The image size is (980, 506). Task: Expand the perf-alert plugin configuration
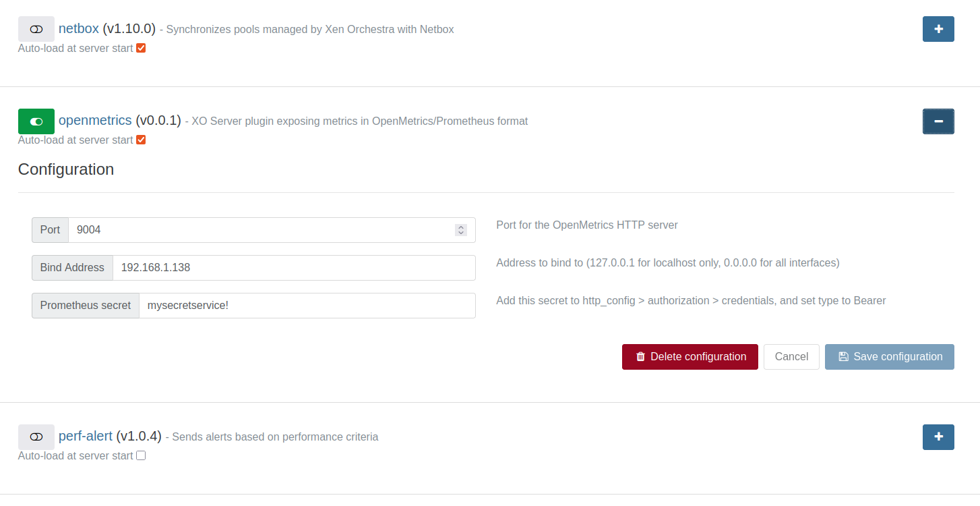click(x=938, y=437)
